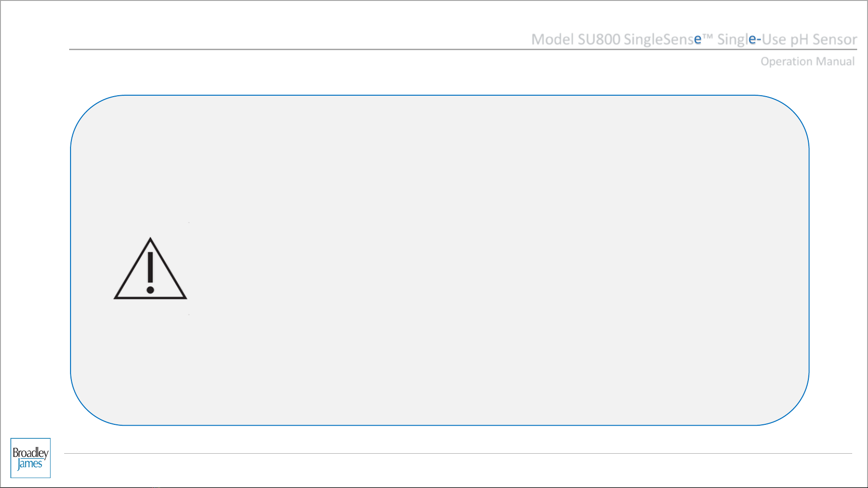Image resolution: width=868 pixels, height=488 pixels.
Task: Select the word Broadley in the logo
Action: coord(30,452)
